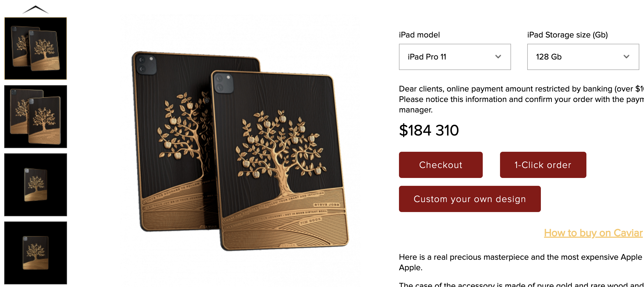The width and height of the screenshot is (644, 287).
Task: Click the main iPad product image
Action: pyautogui.click(x=240, y=151)
